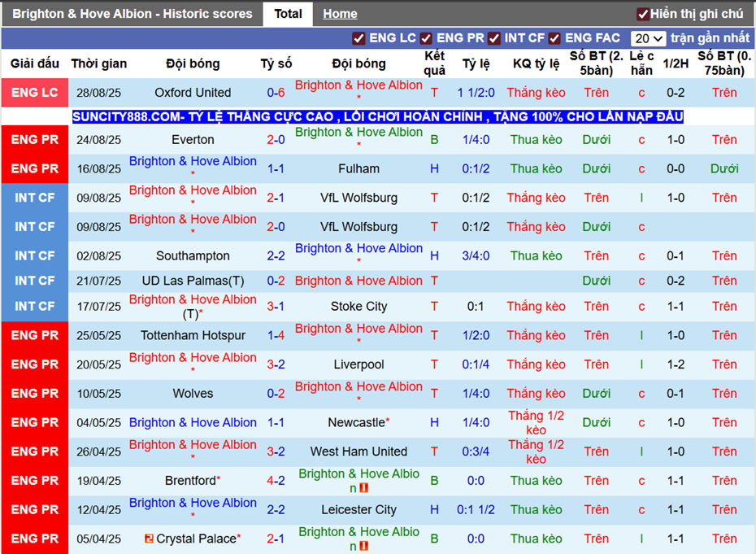Screen dimensions: 756x554
Task: Click Brighton & Hove Albion in Fulham row
Action: tap(193, 161)
